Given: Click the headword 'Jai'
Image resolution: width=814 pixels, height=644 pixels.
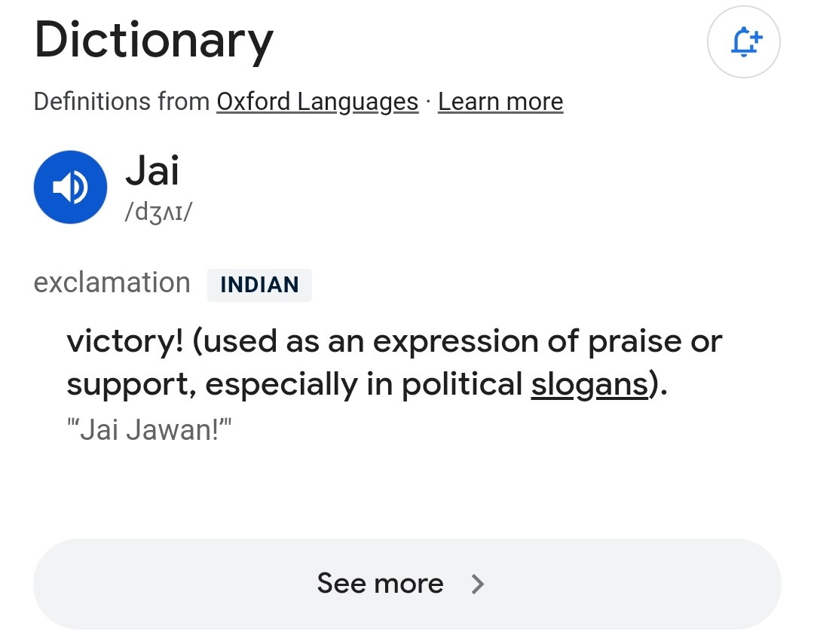Looking at the screenshot, I should click(152, 170).
